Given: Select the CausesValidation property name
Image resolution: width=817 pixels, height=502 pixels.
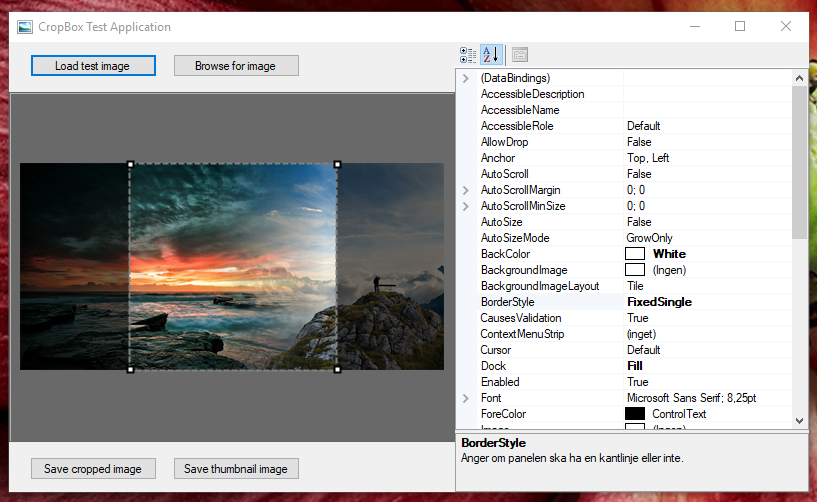Looking at the screenshot, I should point(521,318).
